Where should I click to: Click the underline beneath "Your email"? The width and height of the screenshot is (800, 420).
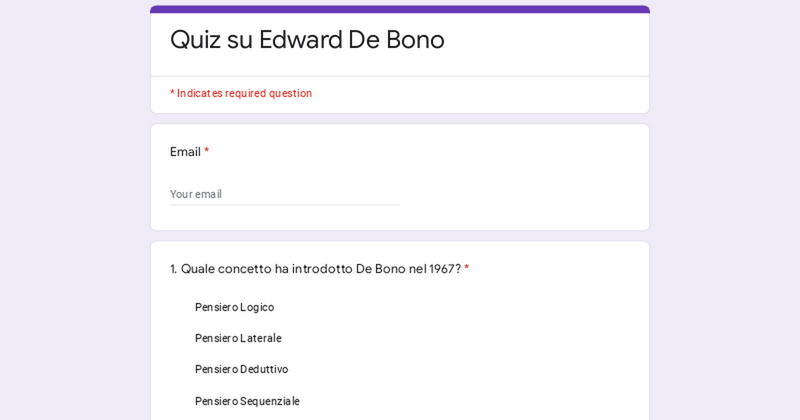(284, 205)
